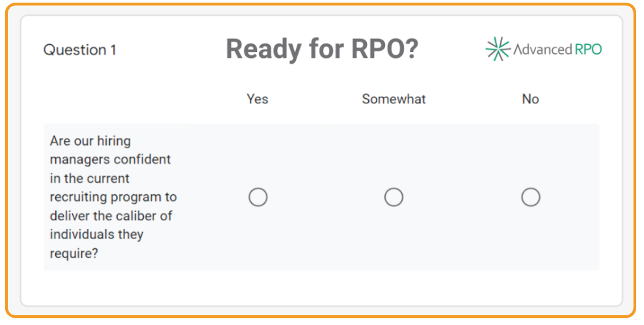The image size is (644, 325).
Task: Mark the No radio button
Action: (531, 197)
